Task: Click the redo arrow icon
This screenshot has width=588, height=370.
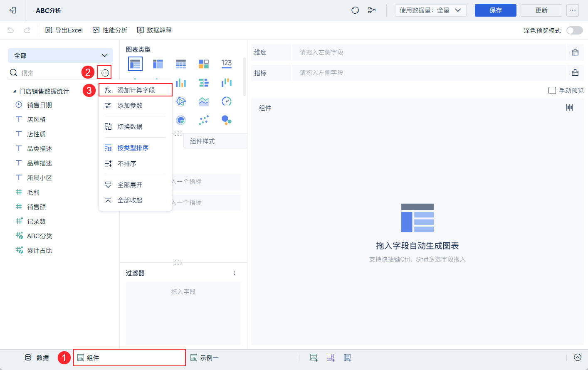Action: 27,30
